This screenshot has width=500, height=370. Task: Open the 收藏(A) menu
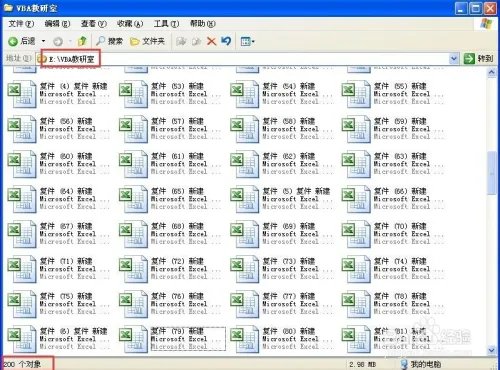coord(130,24)
